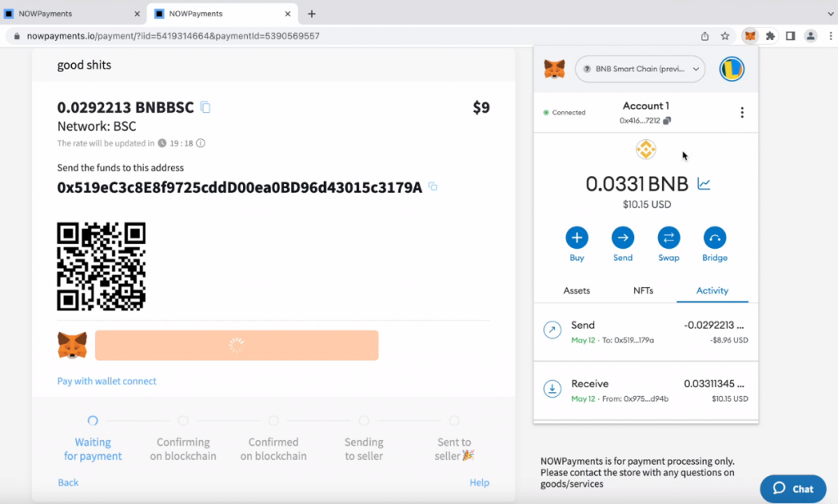838x504 pixels.
Task: Open the MetaMask account avatar menu
Action: click(732, 69)
